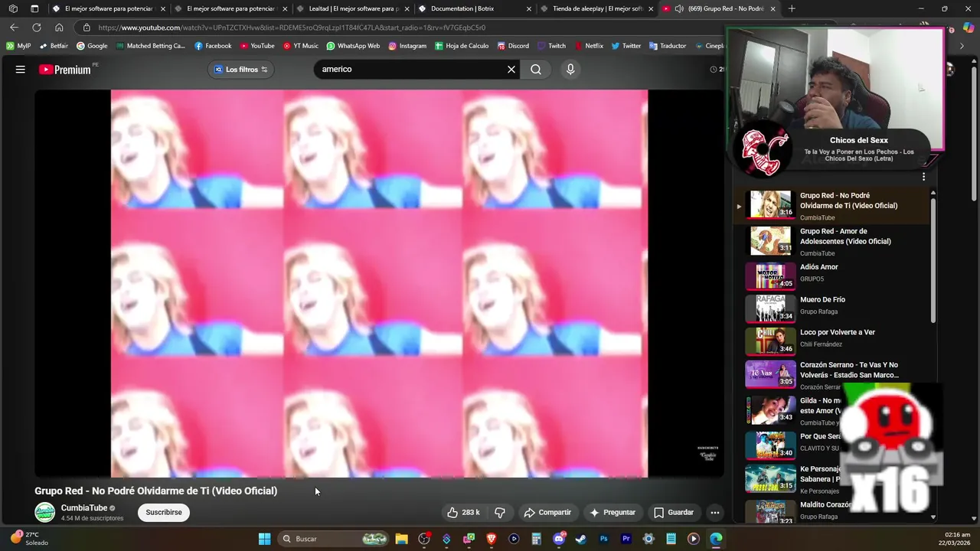Open the Twitch bookmark
The height and width of the screenshot is (551, 980).
click(x=551, y=46)
